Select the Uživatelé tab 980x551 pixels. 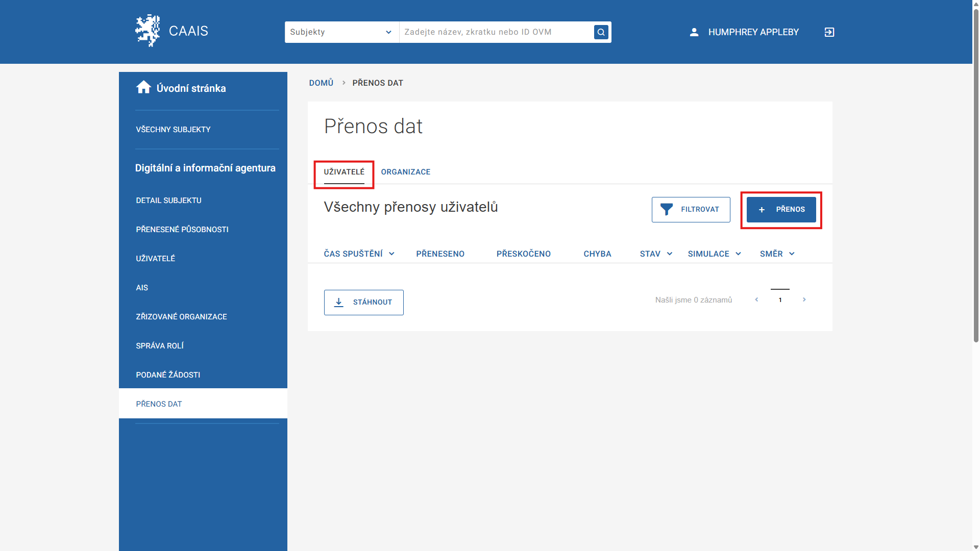[x=344, y=172]
